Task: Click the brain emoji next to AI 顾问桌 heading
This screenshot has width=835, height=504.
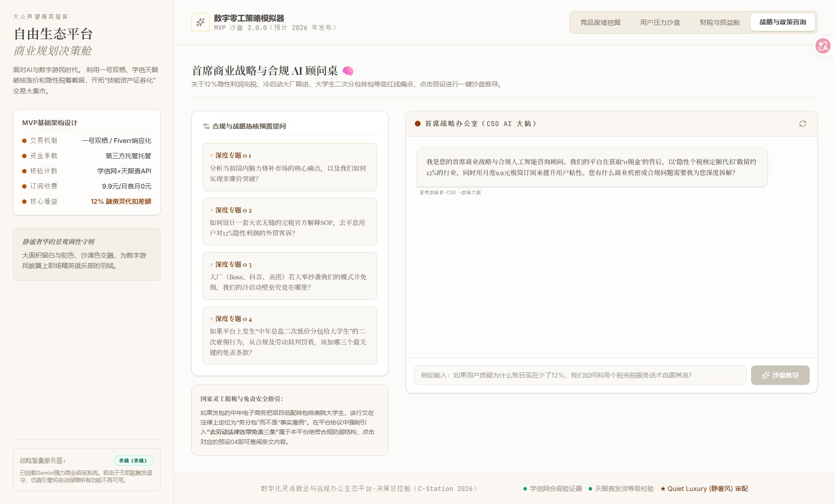Action: click(348, 71)
